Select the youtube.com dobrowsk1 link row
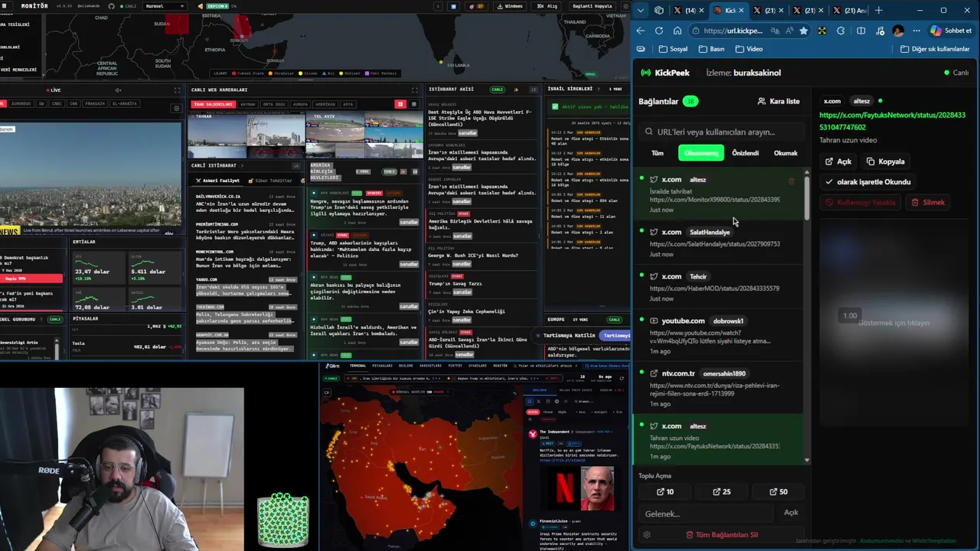Image resolution: width=980 pixels, height=551 pixels. 718,336
